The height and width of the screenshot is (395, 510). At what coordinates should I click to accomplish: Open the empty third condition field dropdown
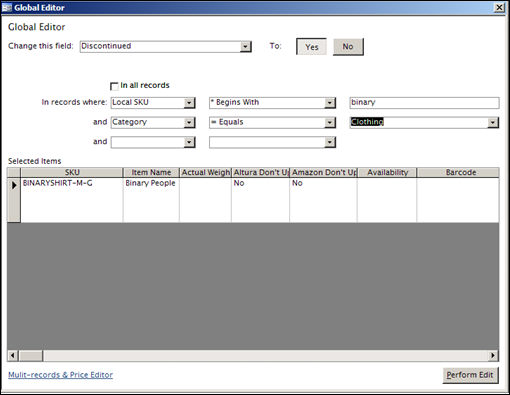click(189, 142)
